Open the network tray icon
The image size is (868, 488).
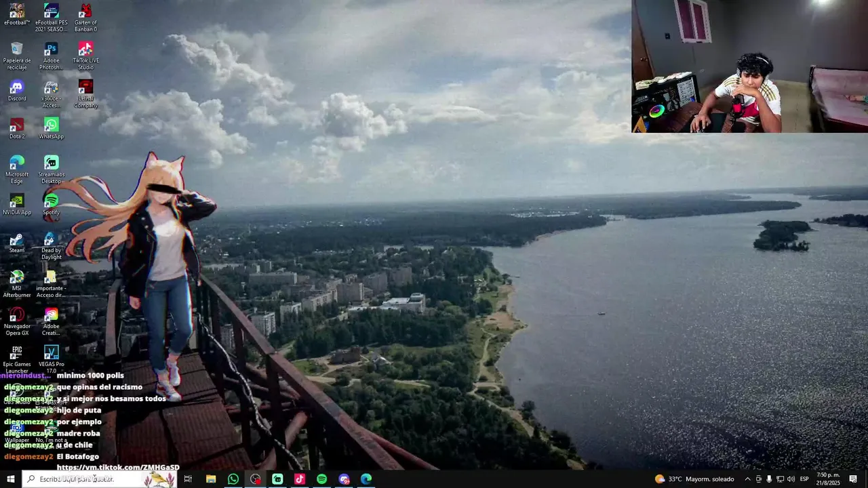(x=780, y=479)
